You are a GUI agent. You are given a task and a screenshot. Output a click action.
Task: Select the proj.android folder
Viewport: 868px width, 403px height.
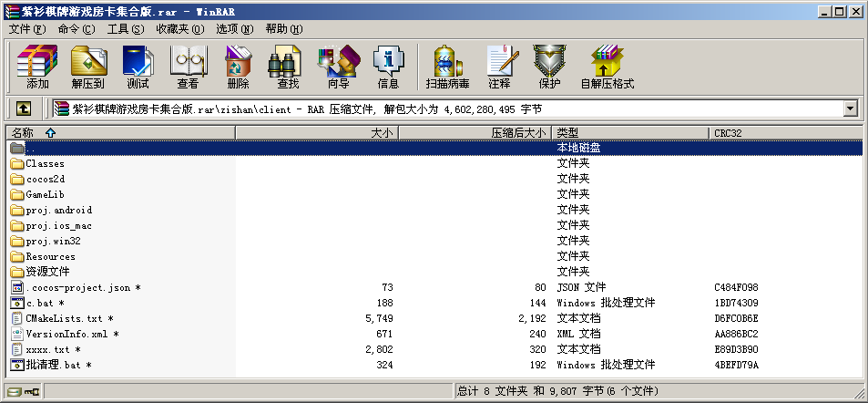click(x=58, y=210)
